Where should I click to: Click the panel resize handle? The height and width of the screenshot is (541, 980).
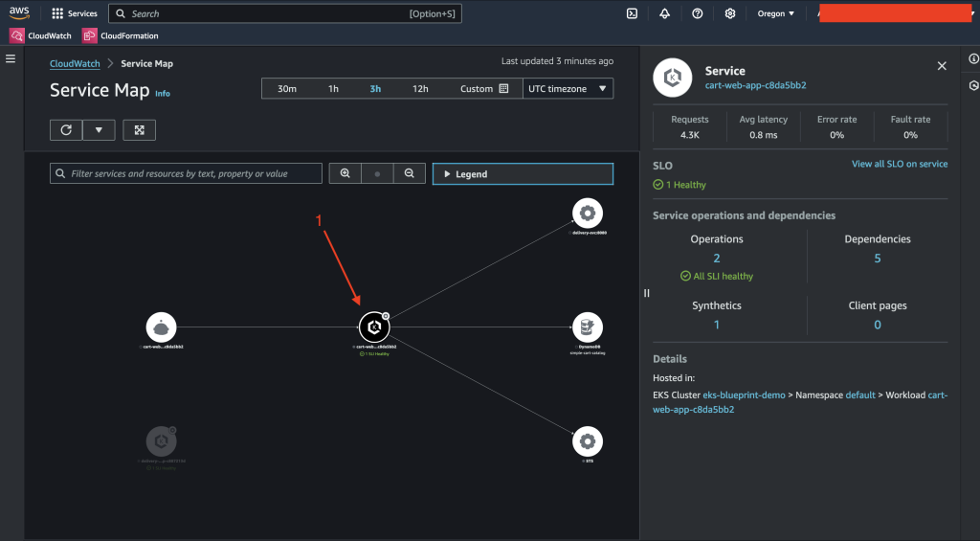(647, 293)
